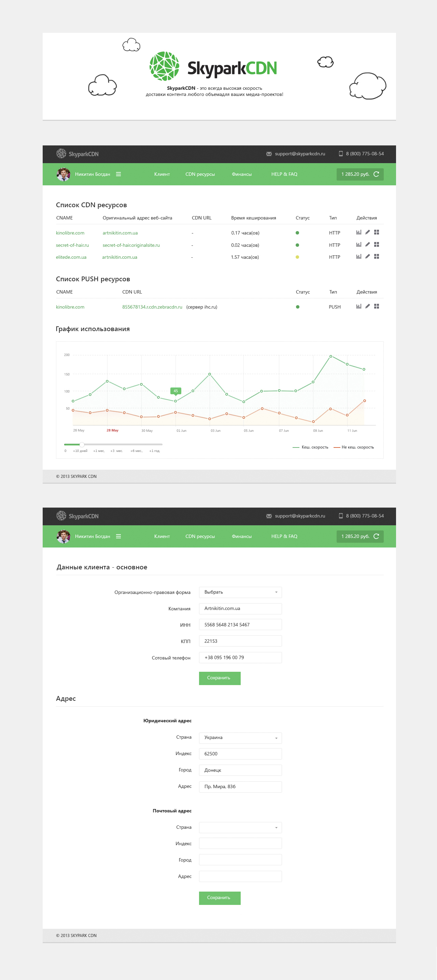Click the empty Индекс field under Почтовый адрес
The width and height of the screenshot is (437, 980).
point(240,843)
